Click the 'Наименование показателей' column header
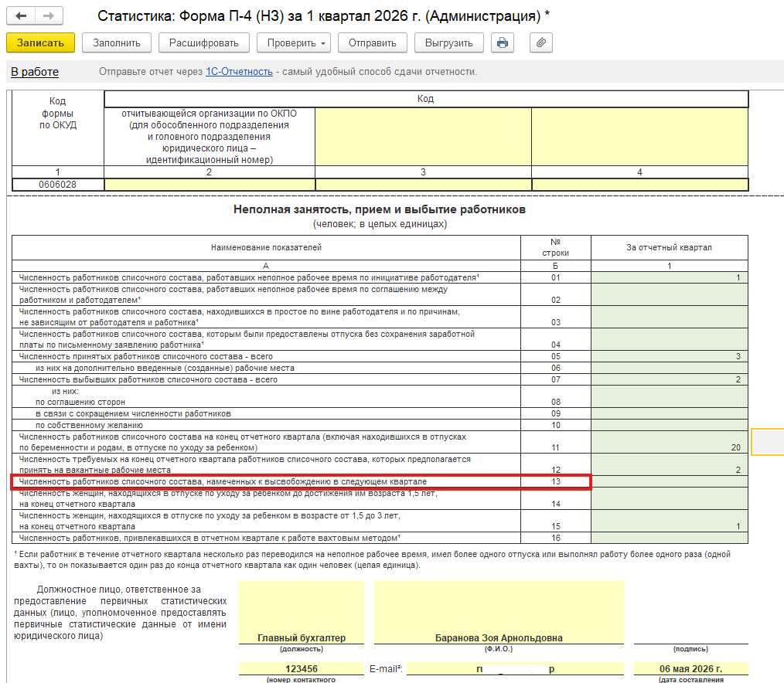The image size is (784, 683). 266,247
